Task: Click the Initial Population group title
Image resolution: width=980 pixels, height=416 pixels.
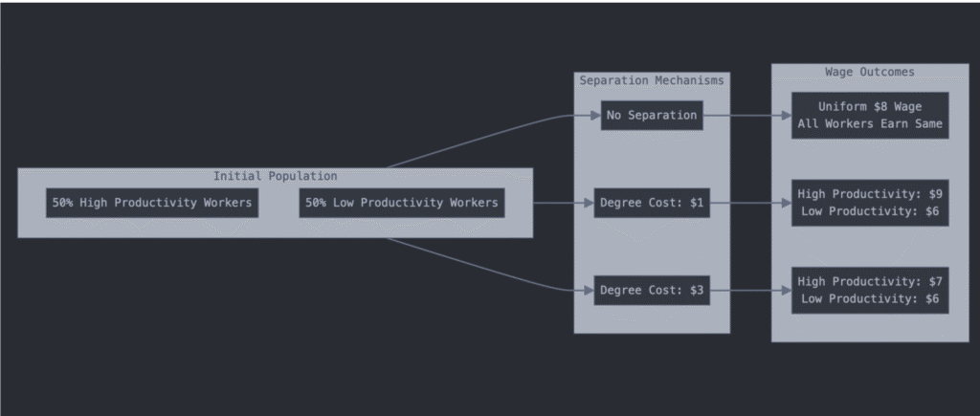Action: point(275,176)
